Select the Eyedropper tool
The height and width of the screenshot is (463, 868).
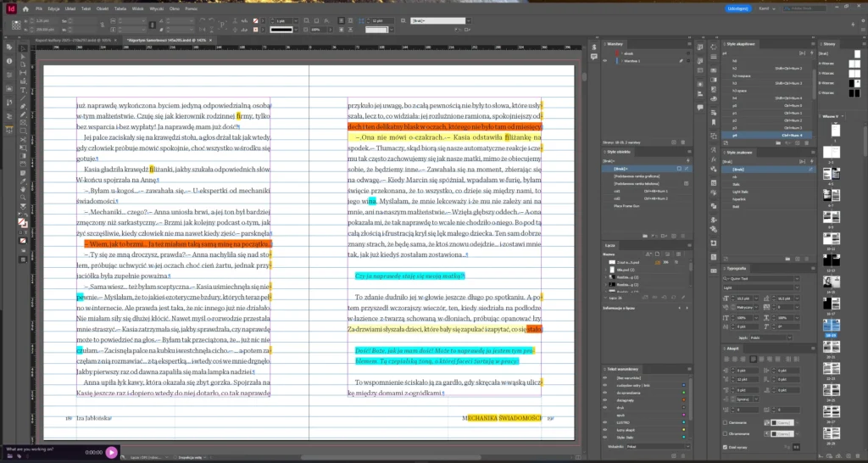tap(23, 181)
